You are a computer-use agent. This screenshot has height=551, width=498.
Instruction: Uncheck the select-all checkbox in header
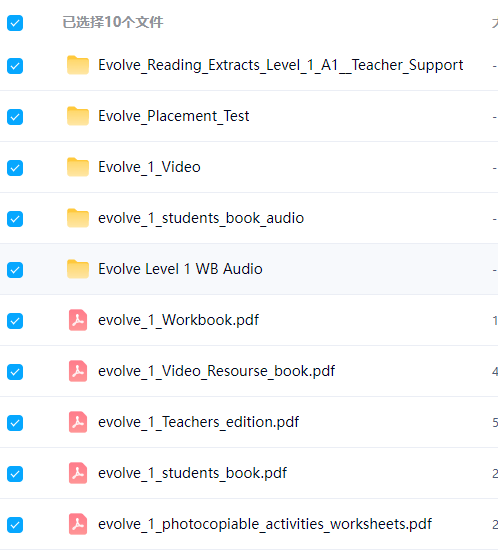15,23
